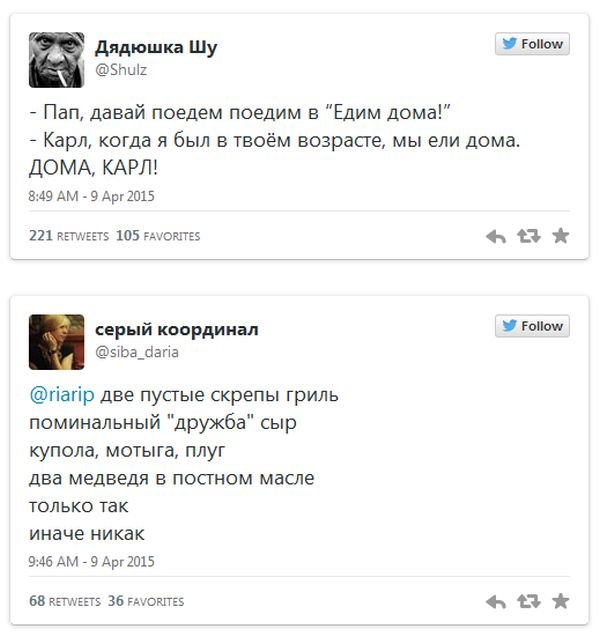Follow the @siba_daria account

pos(532,326)
